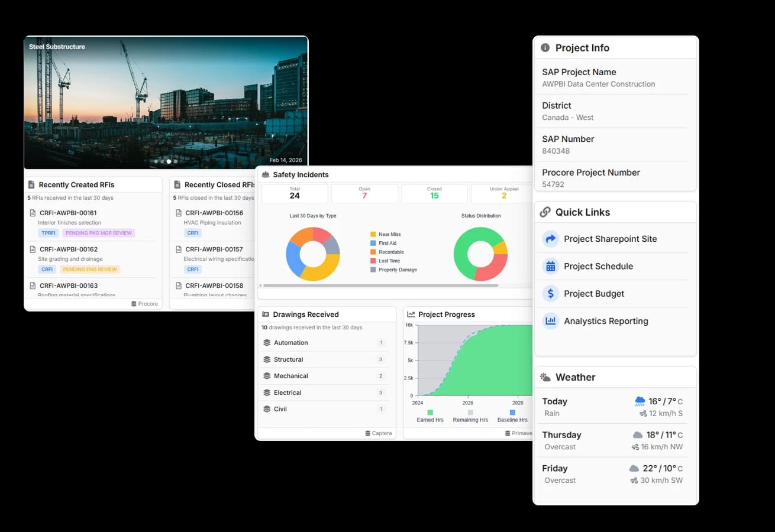The height and width of the screenshot is (532, 775).
Task: Open RFI CRFI-AWPBI-00158
Action: point(214,286)
